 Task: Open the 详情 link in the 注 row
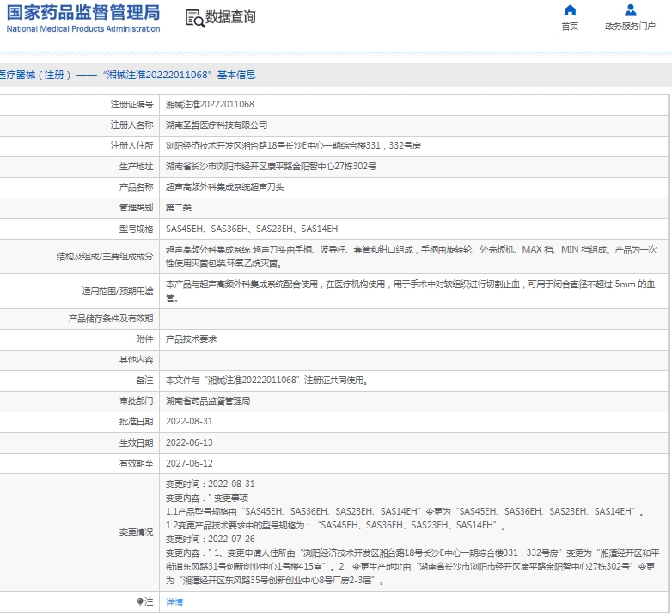[174, 602]
